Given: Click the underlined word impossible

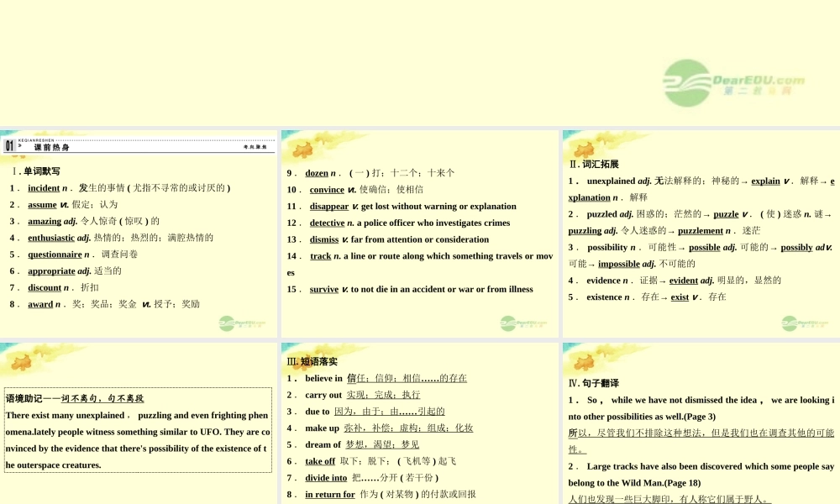Looking at the screenshot, I should (619, 264).
